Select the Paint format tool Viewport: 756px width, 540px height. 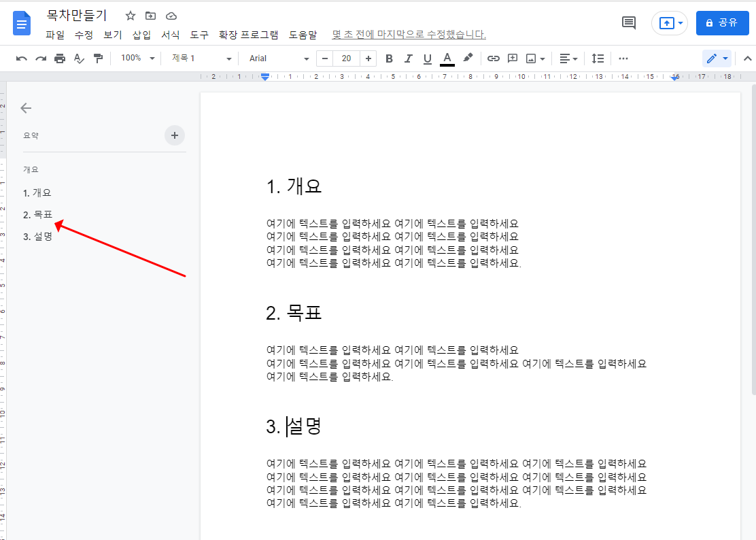pyautogui.click(x=98, y=58)
